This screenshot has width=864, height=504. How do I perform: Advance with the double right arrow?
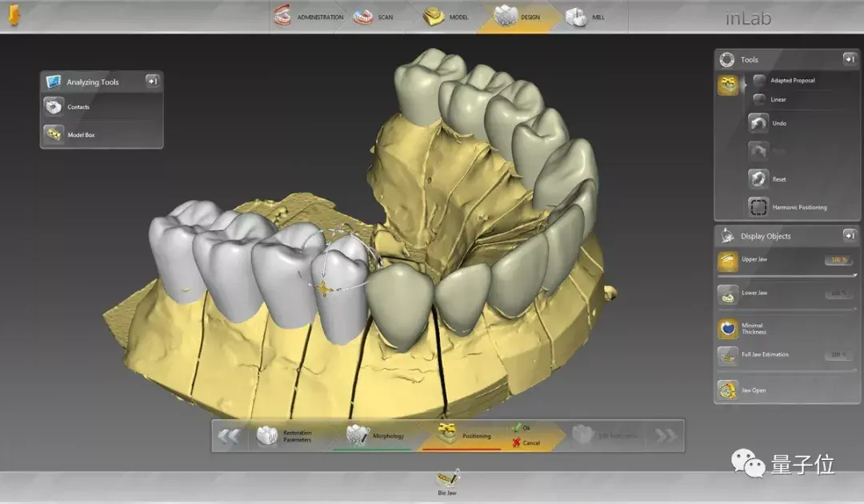[666, 436]
